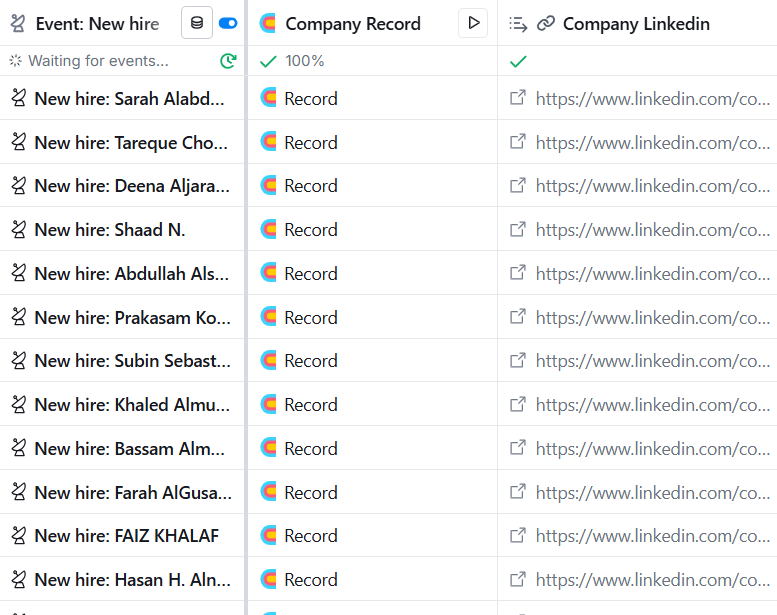This screenshot has height=615, width=777.
Task: Click the Company Record header logo icon
Action: [x=268, y=23]
